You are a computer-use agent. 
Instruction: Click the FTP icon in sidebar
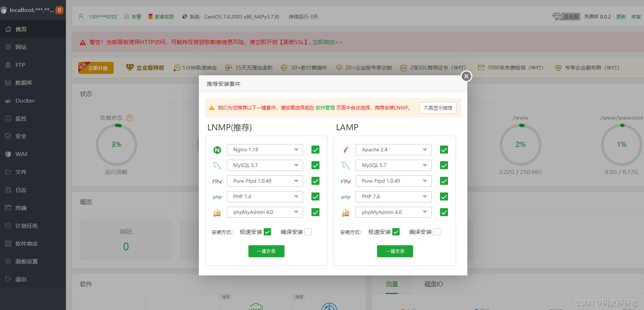[8, 65]
